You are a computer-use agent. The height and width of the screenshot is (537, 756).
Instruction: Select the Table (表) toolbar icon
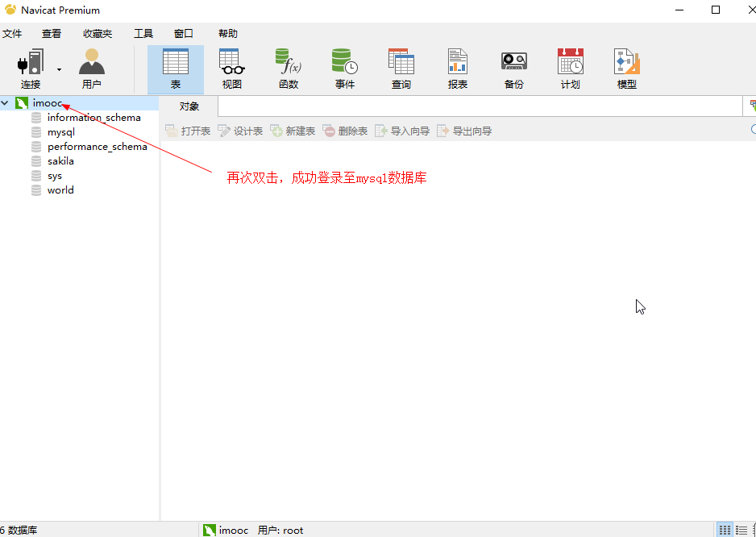pyautogui.click(x=176, y=69)
